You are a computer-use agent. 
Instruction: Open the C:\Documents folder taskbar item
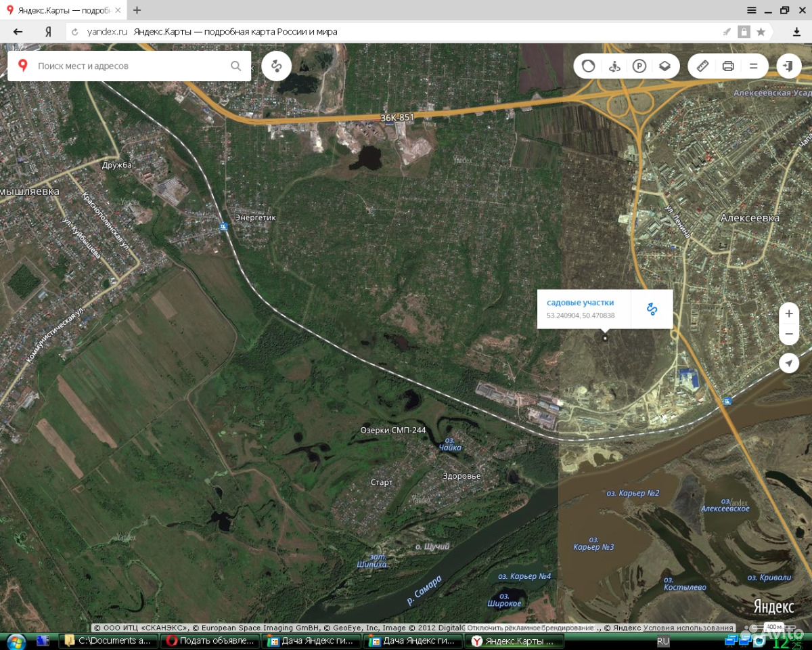110,641
